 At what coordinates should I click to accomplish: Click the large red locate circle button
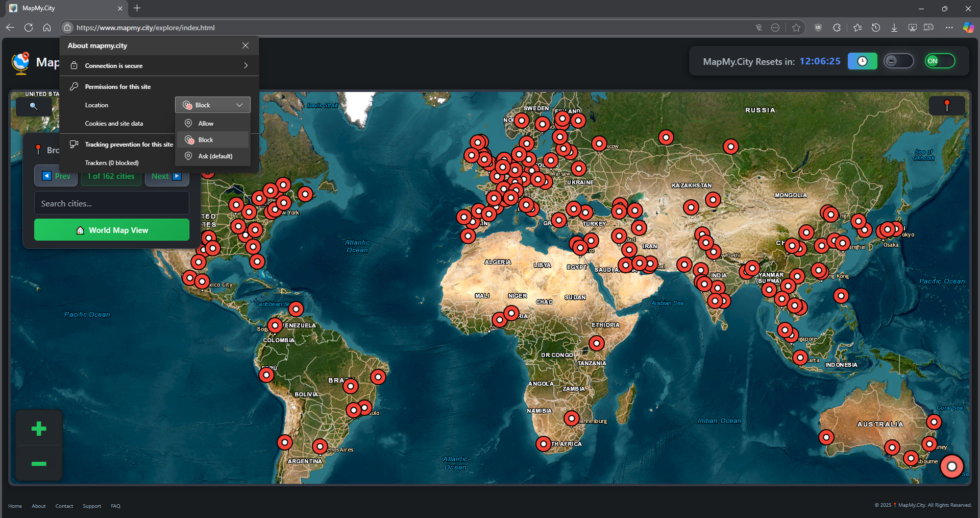point(951,466)
